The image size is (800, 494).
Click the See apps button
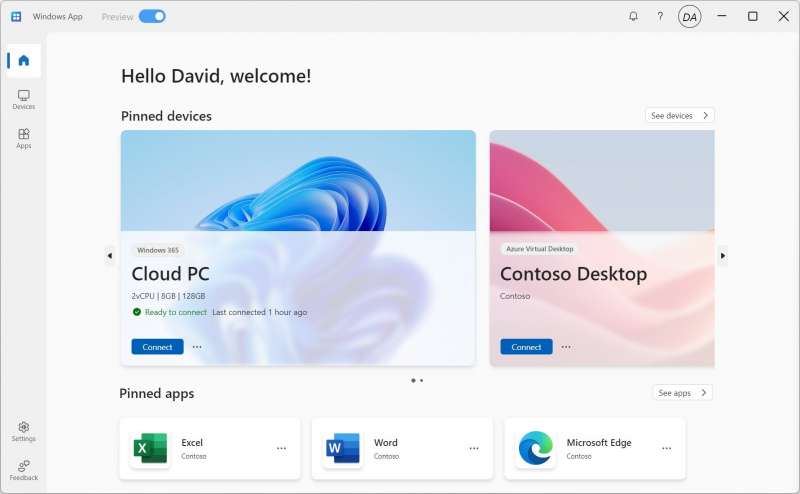(x=682, y=392)
